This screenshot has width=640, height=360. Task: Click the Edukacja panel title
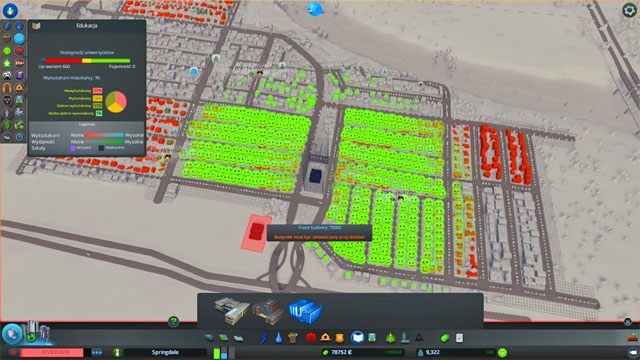tap(87, 25)
